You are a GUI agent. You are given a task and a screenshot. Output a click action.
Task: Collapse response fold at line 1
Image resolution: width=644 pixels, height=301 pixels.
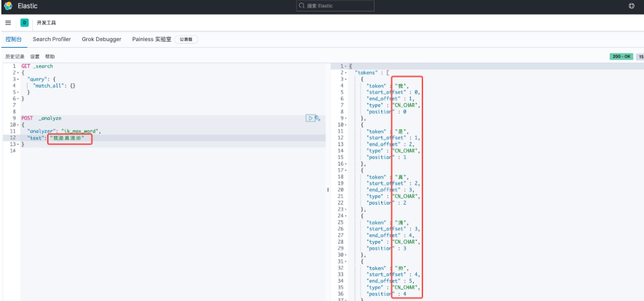pos(346,67)
